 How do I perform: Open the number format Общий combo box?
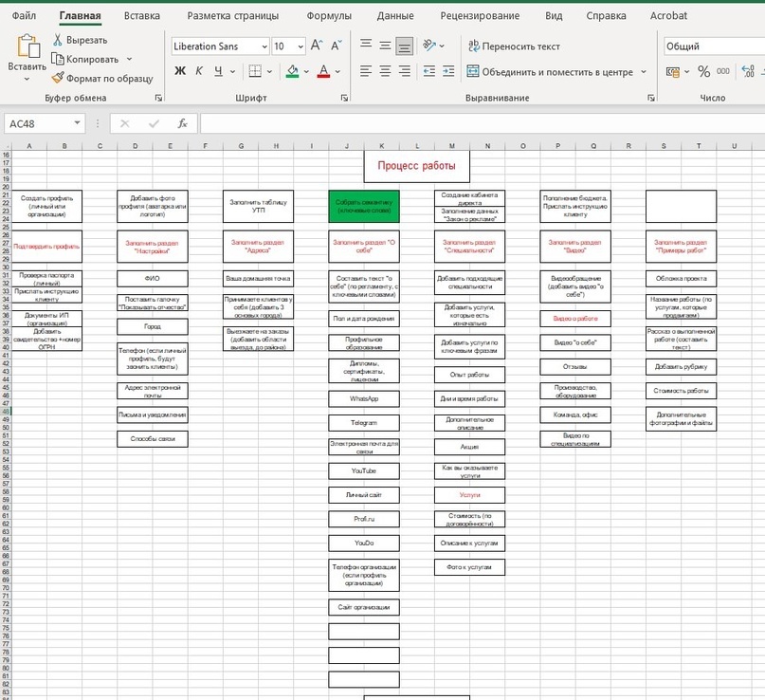[714, 46]
